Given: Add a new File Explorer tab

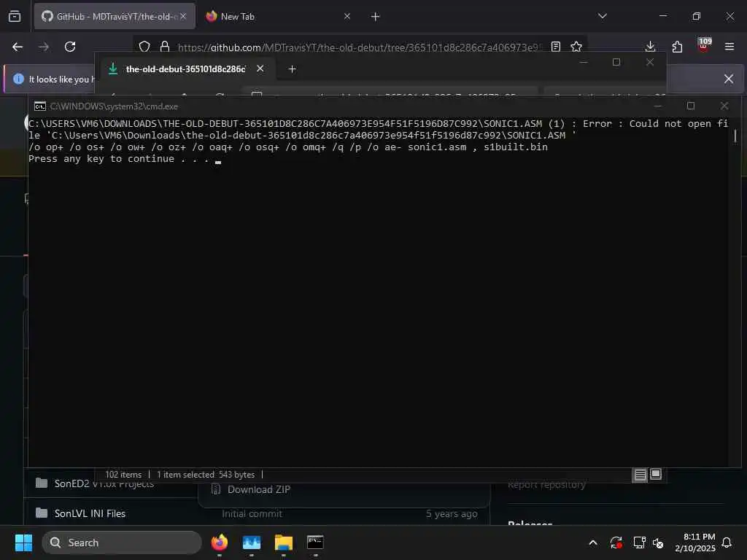Looking at the screenshot, I should (x=292, y=69).
